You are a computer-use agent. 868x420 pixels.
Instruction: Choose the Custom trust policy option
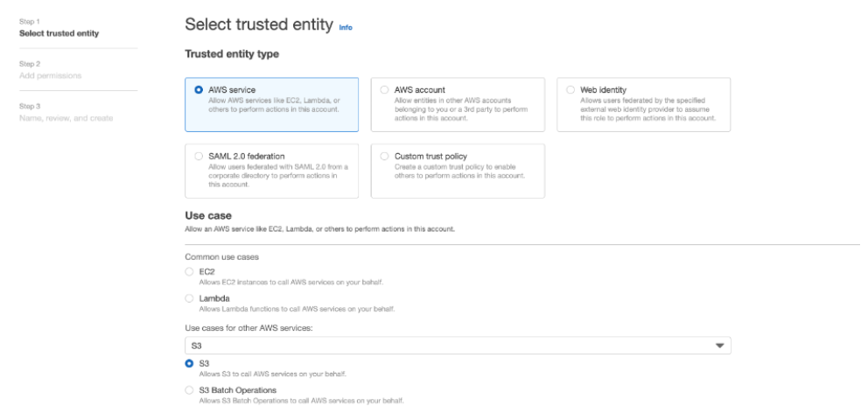click(x=385, y=157)
